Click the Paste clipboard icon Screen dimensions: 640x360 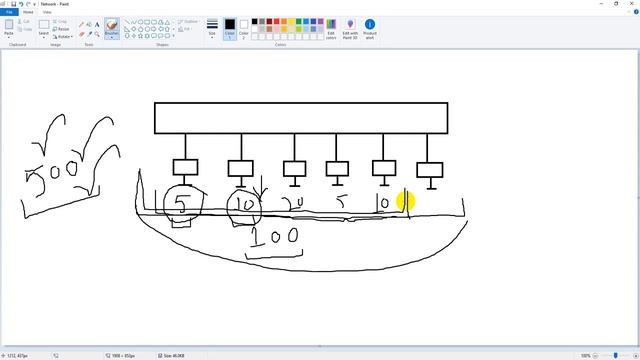pos(9,24)
